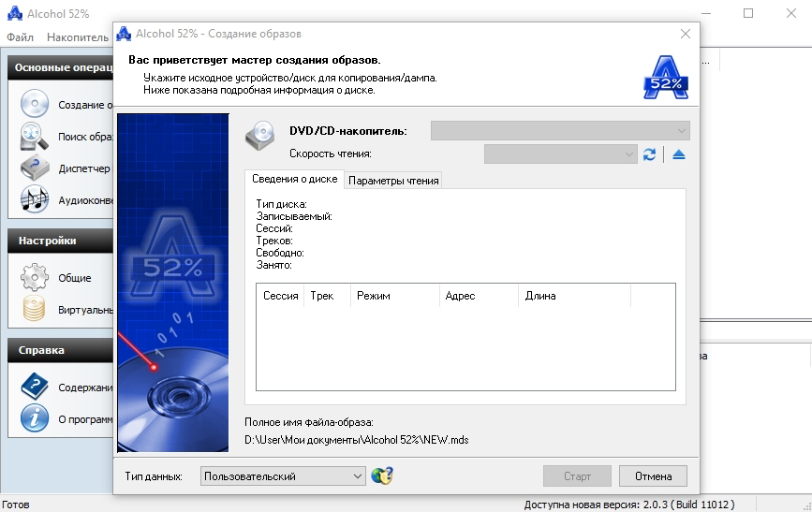
Task: Switch to the Параметры чтения tab
Action: 393,181
